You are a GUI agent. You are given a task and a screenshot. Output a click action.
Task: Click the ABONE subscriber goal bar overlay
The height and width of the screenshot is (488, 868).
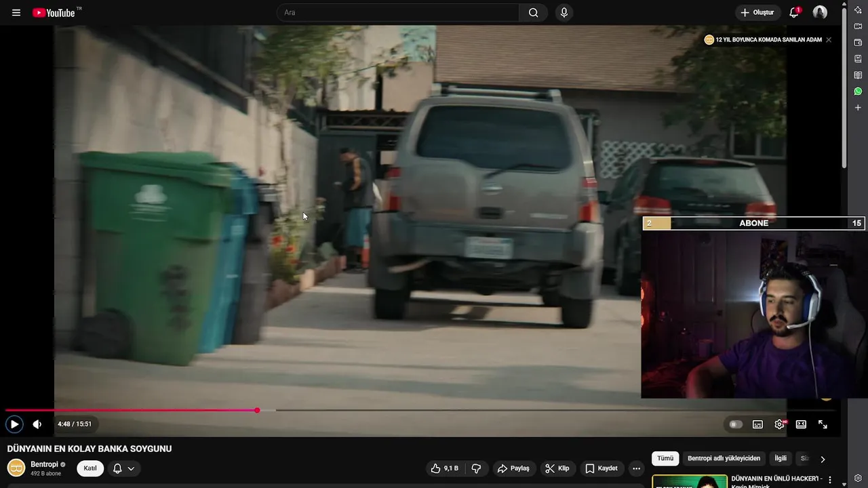point(753,223)
